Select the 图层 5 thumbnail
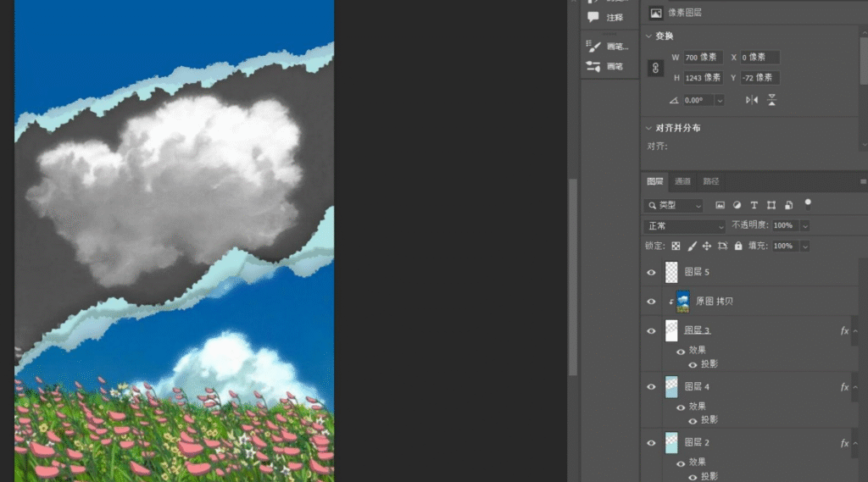 [x=671, y=272]
